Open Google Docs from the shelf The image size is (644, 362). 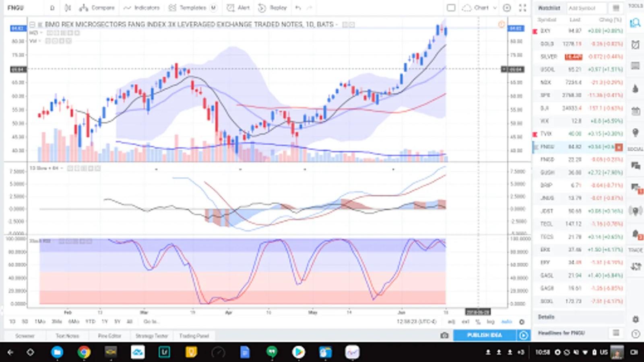(x=245, y=352)
